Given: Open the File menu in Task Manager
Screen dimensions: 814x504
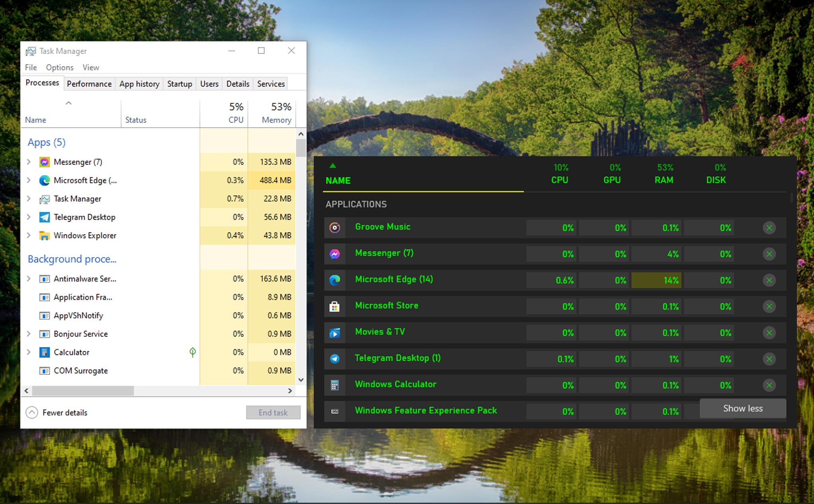Looking at the screenshot, I should pyautogui.click(x=31, y=68).
